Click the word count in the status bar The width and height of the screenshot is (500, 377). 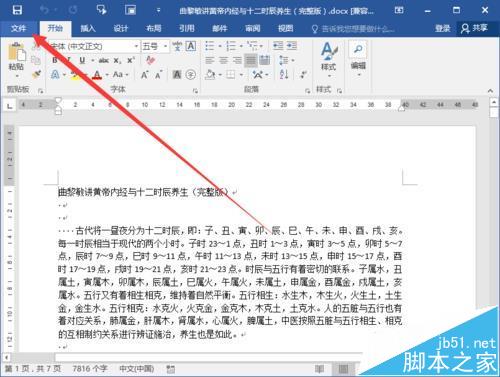coord(90,369)
